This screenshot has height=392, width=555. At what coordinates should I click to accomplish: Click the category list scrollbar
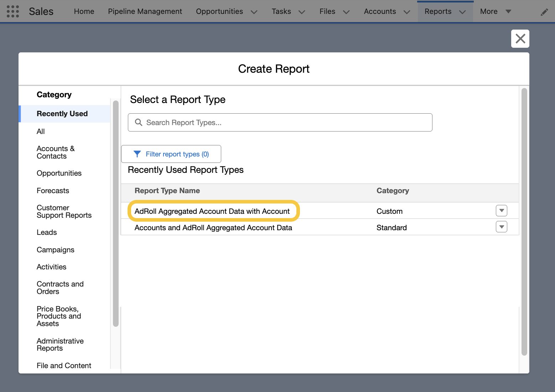(x=115, y=214)
